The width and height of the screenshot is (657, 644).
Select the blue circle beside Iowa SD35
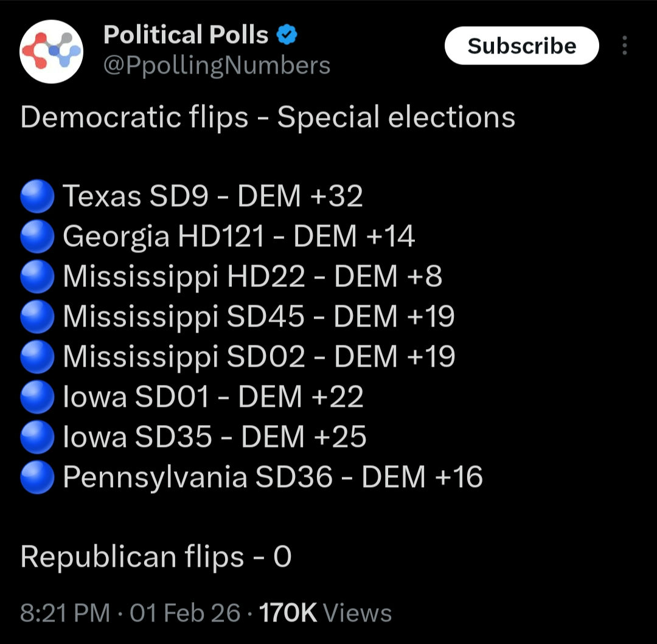pos(38,437)
